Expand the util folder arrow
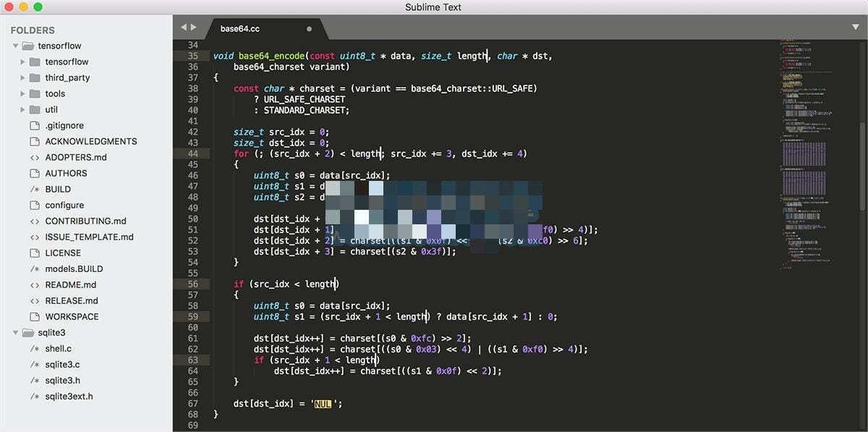Viewport: 868px width, 432px height. pos(23,109)
